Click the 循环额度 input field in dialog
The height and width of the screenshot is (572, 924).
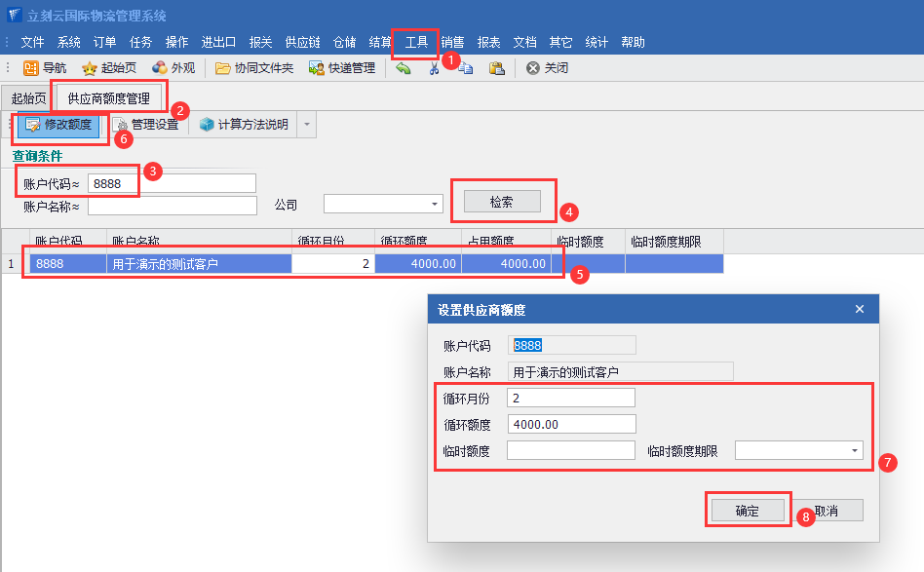pyautogui.click(x=571, y=424)
